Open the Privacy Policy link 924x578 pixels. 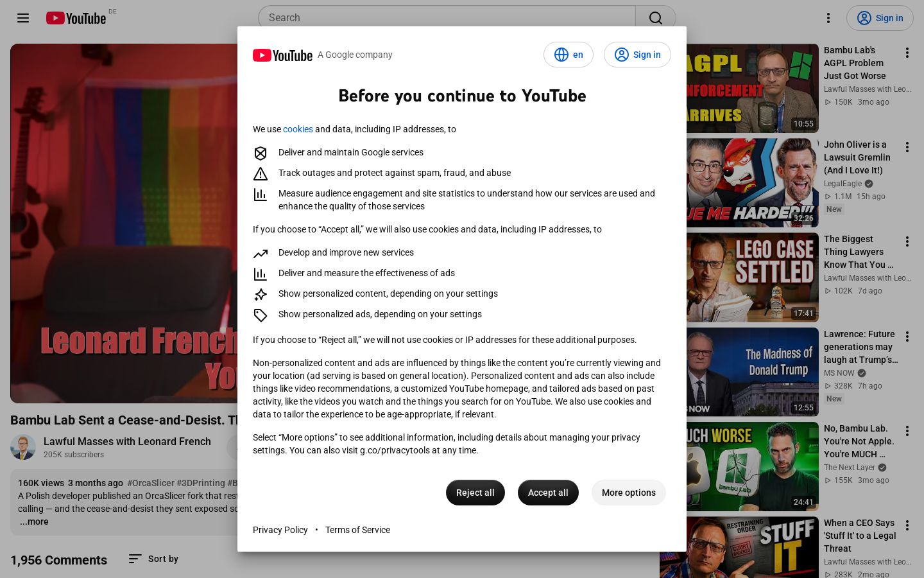[280, 530]
